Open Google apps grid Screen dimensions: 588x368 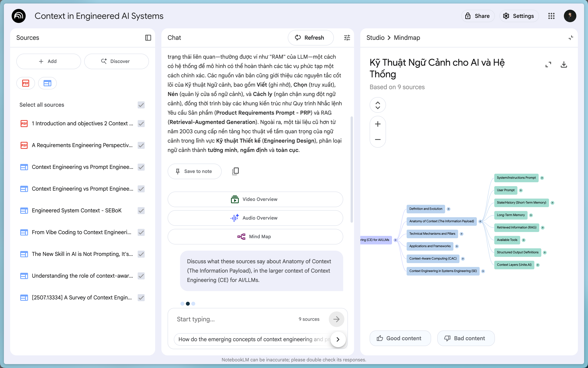point(551,16)
